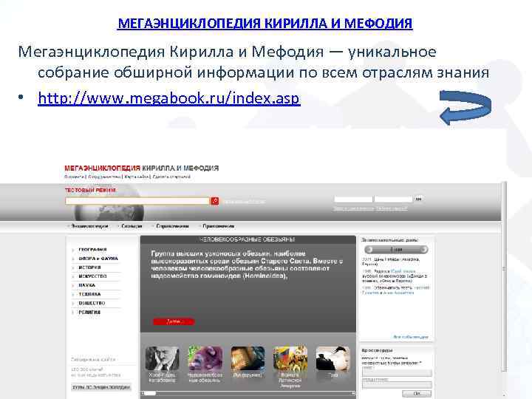Click the ЧЕЛОВЕКООБРАЗНЫЕ ОБЕЗЬЯНЫ article heading
Image resolution: width=532 pixels, height=399 pixels.
pyautogui.click(x=248, y=239)
